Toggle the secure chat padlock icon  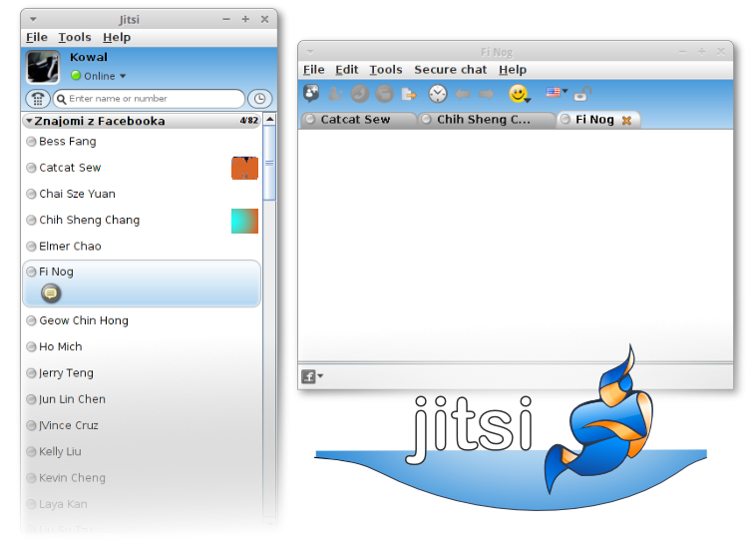click(x=582, y=94)
